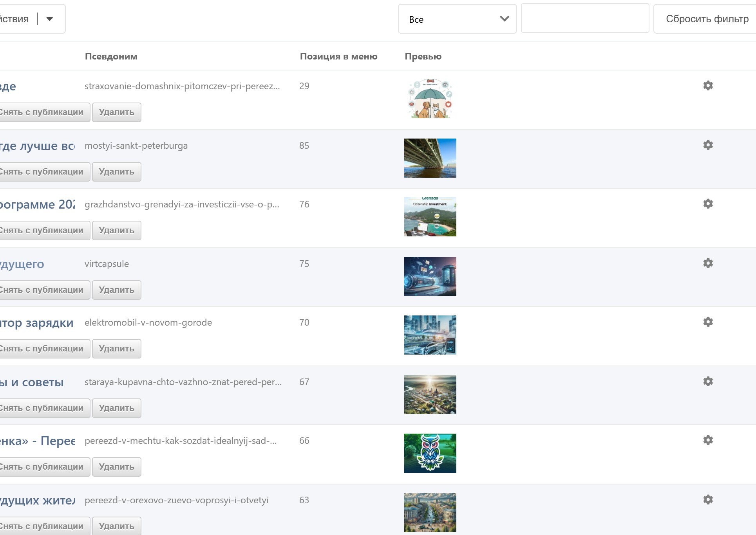Open gear for pereezd-v-mechtu row
The height and width of the screenshot is (535, 756).
point(708,440)
